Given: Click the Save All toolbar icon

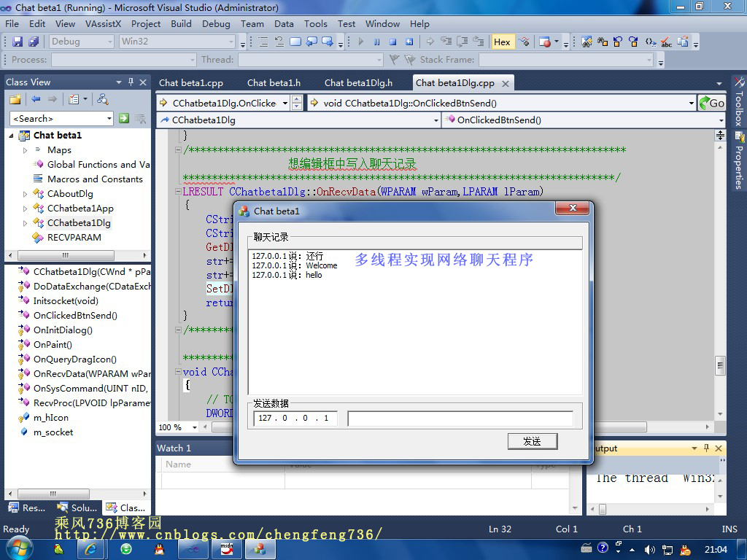Looking at the screenshot, I should click(34, 42).
